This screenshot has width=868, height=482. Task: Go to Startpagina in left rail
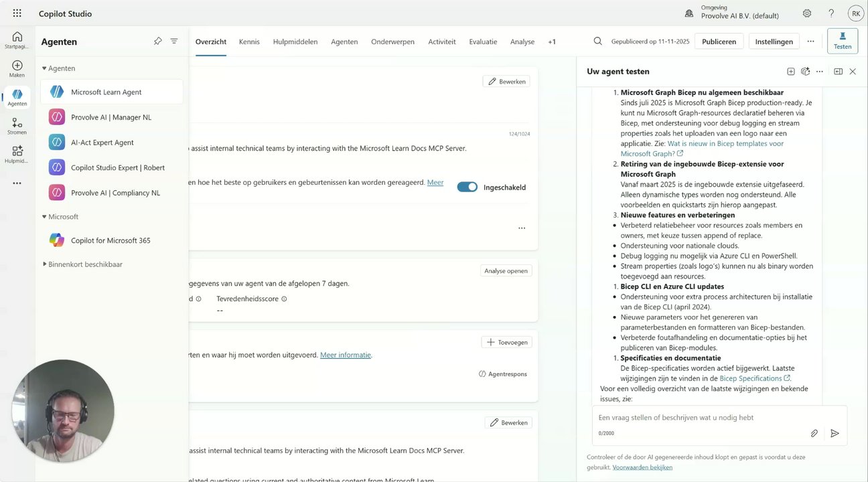(17, 40)
